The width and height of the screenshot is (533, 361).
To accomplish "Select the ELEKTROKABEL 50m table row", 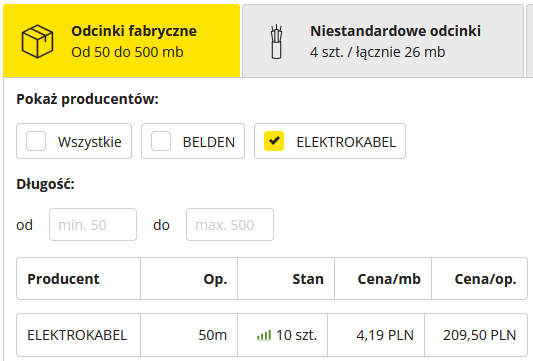I will pyautogui.click(x=272, y=335).
